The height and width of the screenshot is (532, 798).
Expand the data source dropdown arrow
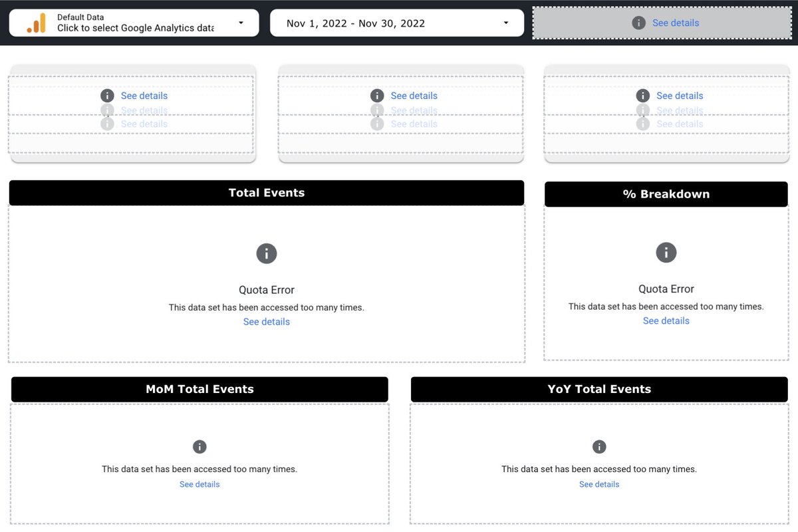coord(241,23)
